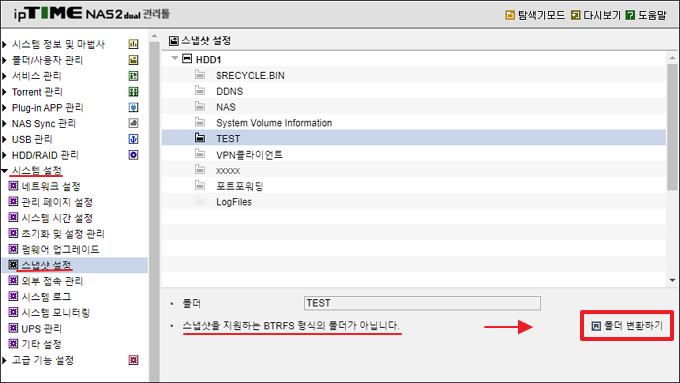Click icon beside Torrent 관리
Screen dimensions: 680x383
(134, 92)
